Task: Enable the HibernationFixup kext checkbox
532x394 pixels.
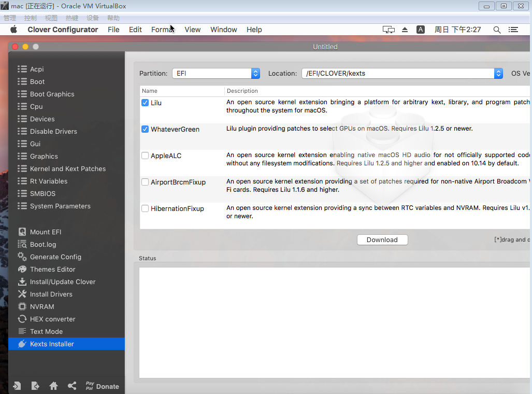Action: (145, 208)
